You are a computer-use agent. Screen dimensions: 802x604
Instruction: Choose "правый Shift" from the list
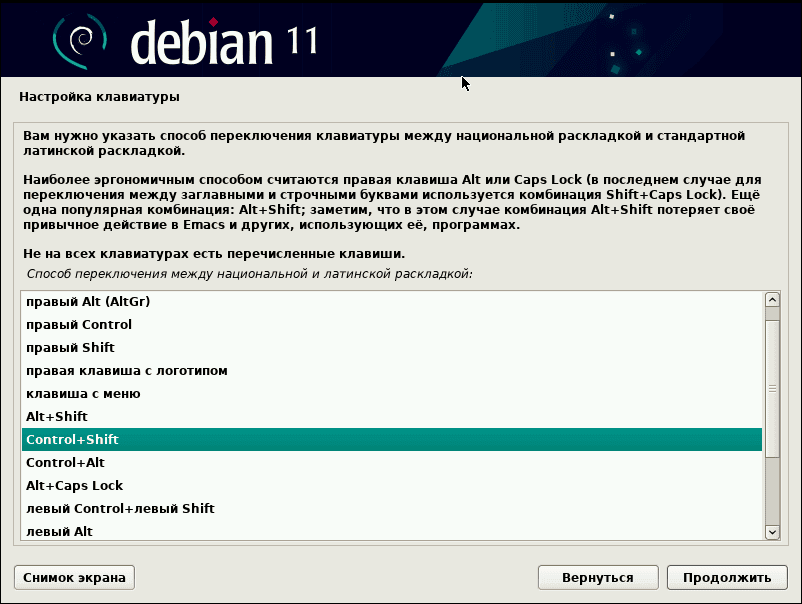pyautogui.click(x=392, y=348)
